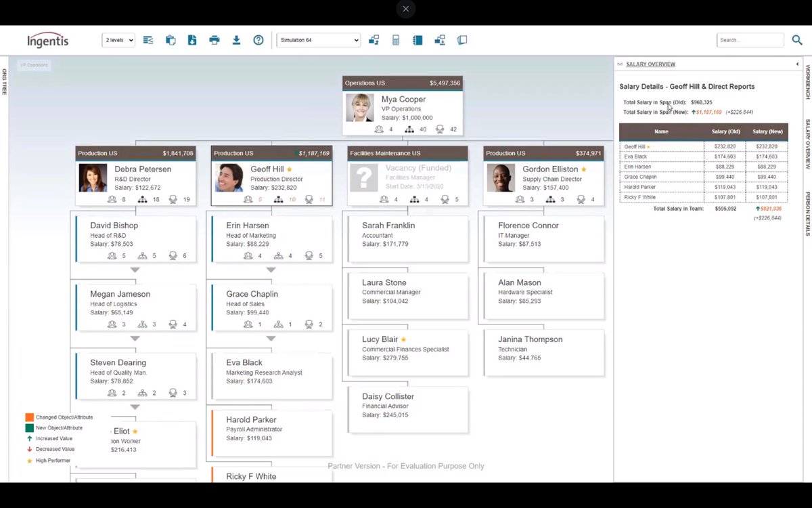Open the 'Simulation 64' scenario dropdown
The height and width of the screenshot is (508, 812).
tap(318, 40)
